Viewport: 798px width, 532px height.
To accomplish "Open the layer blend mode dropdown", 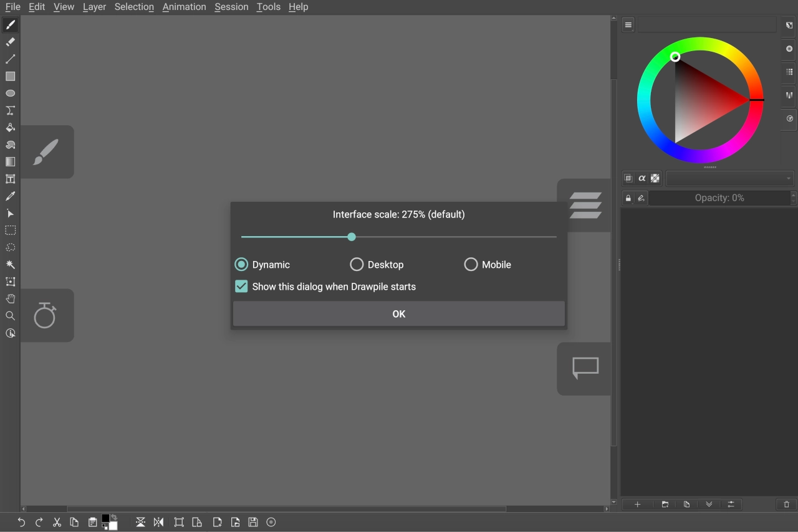I will point(729,178).
